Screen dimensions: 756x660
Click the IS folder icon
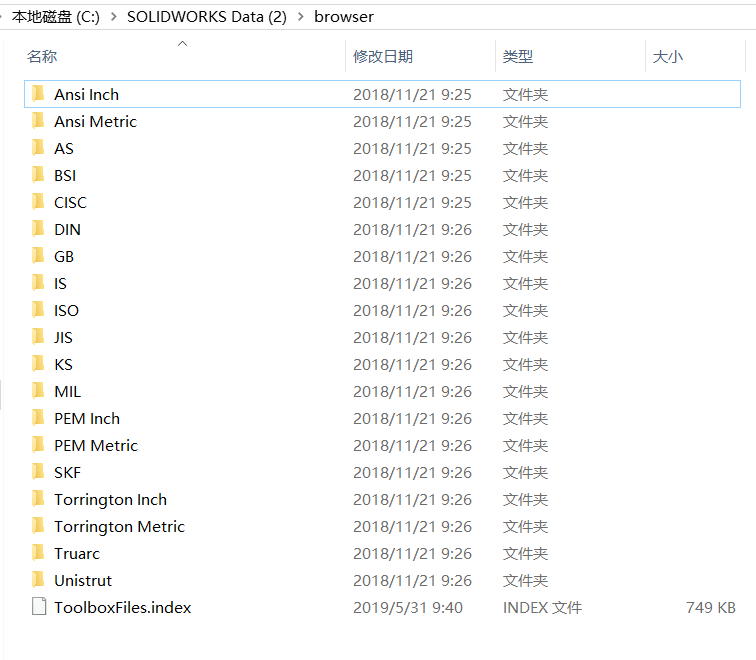[x=39, y=283]
